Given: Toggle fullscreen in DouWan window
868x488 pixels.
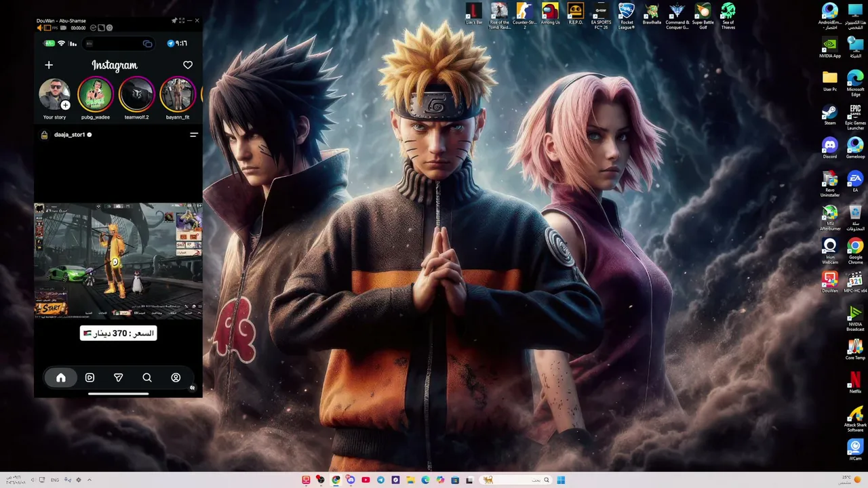Looking at the screenshot, I should tap(182, 20).
